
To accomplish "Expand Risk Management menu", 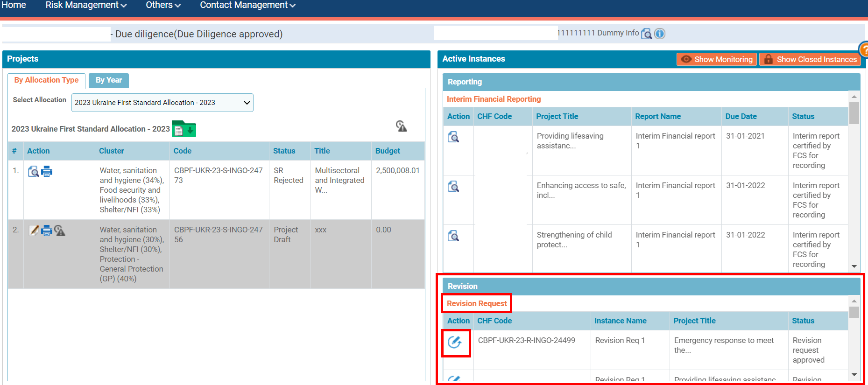I will coord(86,5).
